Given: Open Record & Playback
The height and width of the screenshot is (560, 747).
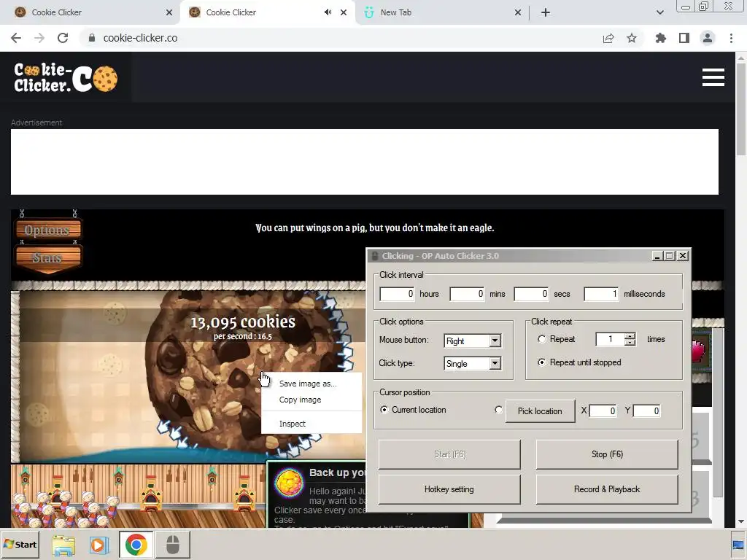Looking at the screenshot, I should pos(607,489).
